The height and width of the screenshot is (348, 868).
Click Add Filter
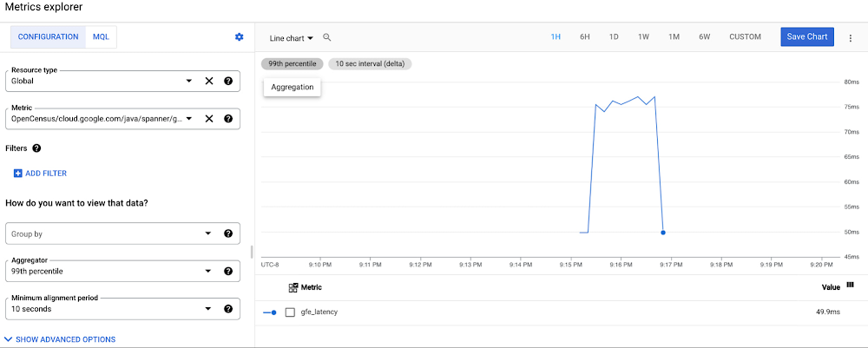click(40, 174)
